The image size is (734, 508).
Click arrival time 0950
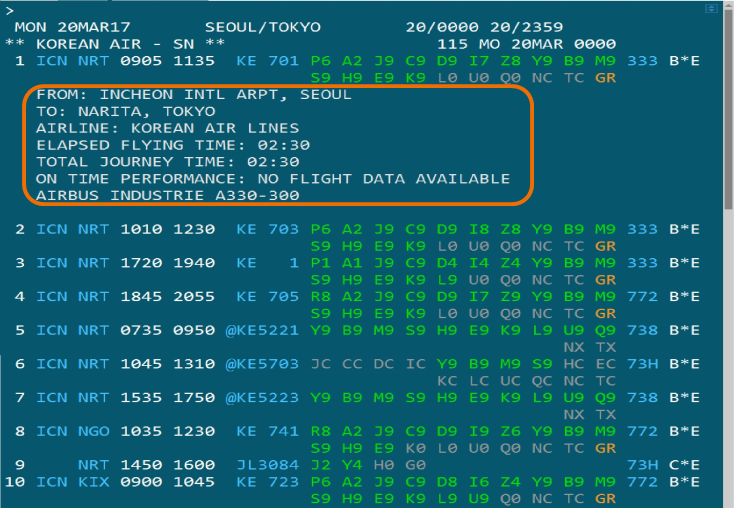coord(194,331)
